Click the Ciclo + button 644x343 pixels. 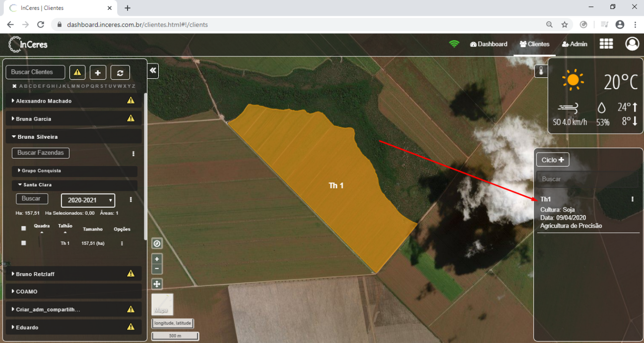(553, 160)
